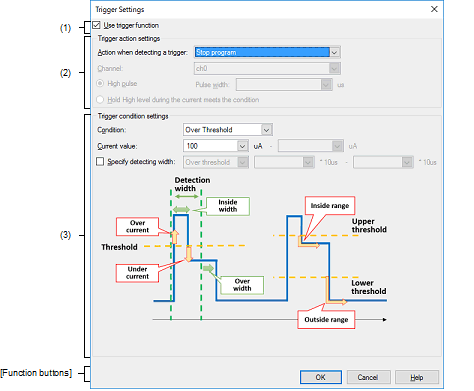Open Help for trigger settings

tap(417, 377)
